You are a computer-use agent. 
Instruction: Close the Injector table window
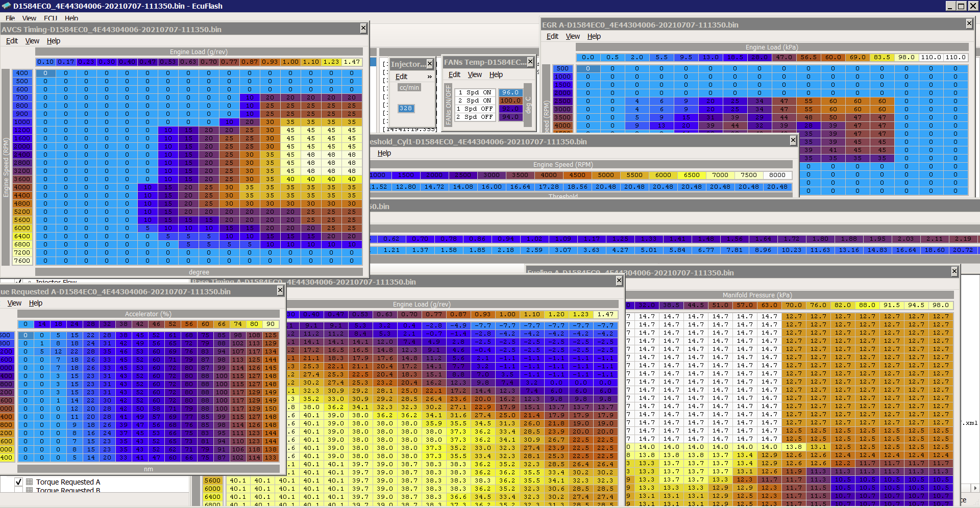coord(430,64)
